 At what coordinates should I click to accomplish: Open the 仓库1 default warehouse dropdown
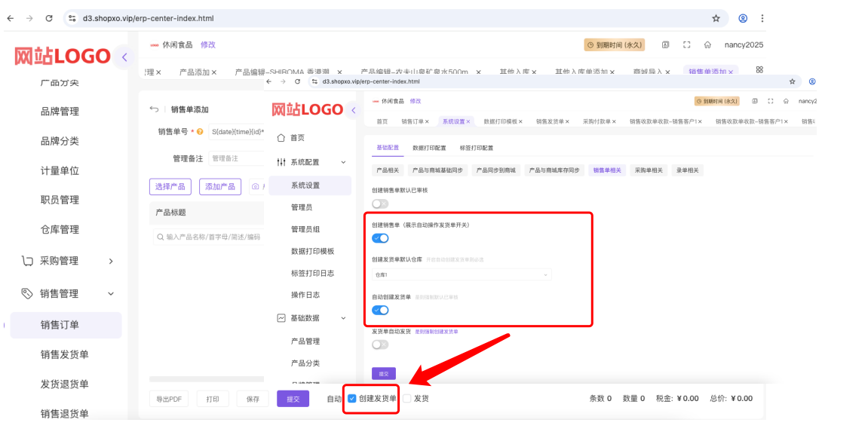pyautogui.click(x=462, y=274)
